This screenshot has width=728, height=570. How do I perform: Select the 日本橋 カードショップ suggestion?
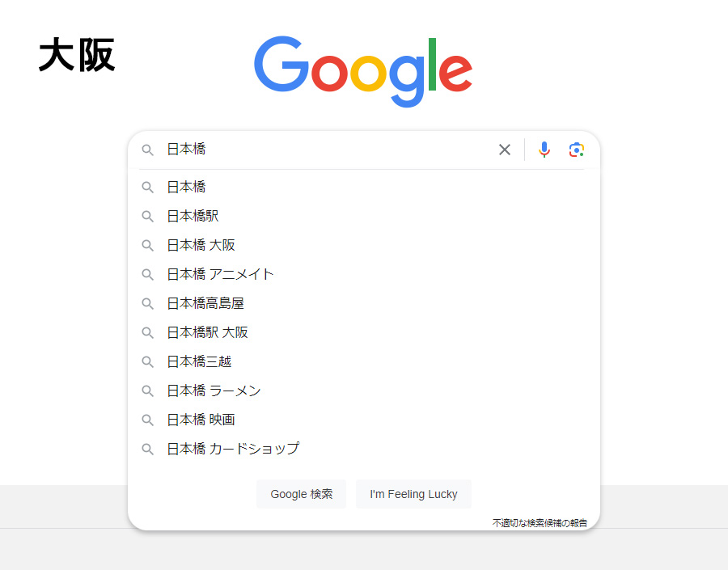coord(233,449)
